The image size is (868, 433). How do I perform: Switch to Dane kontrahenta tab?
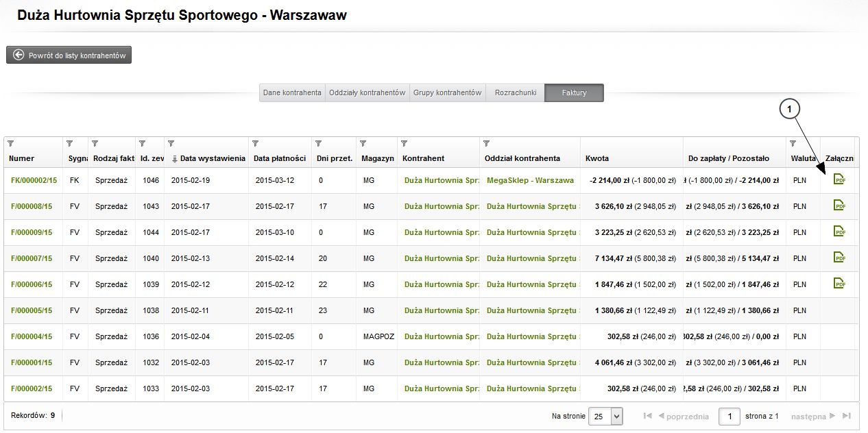292,93
